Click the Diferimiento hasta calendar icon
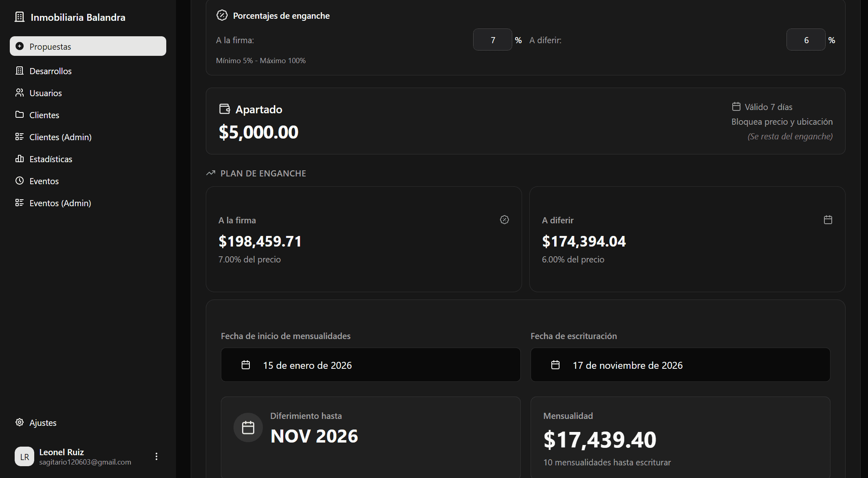 pyautogui.click(x=248, y=427)
